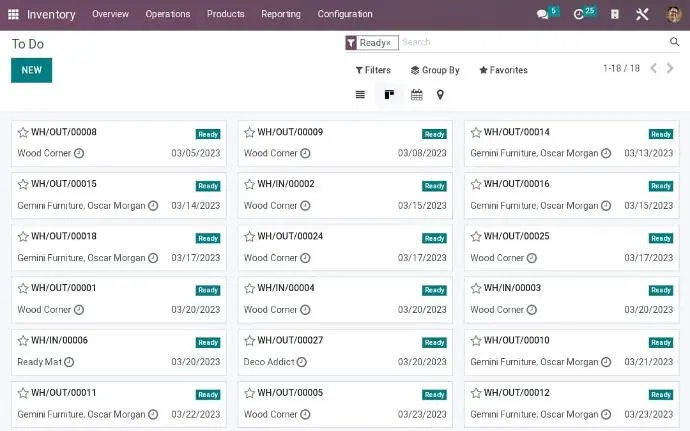Open the activities clock icon
This screenshot has height=431, width=690.
pyautogui.click(x=579, y=14)
